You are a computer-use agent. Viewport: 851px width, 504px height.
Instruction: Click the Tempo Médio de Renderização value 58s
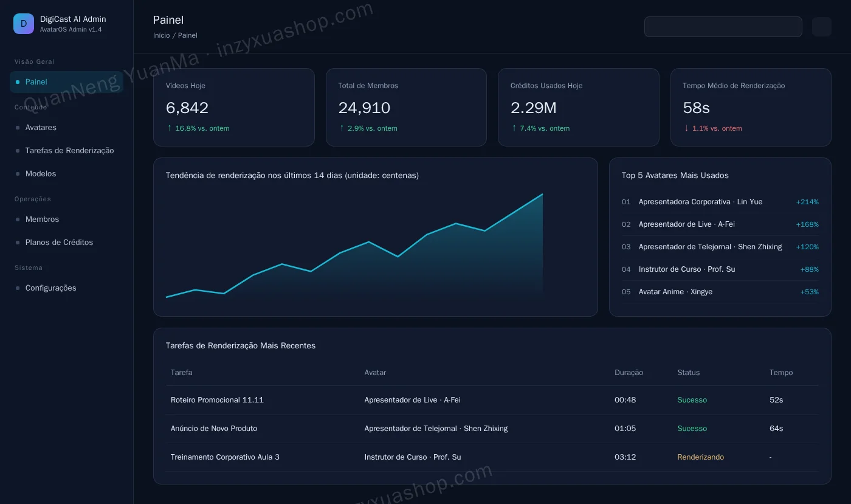point(697,108)
